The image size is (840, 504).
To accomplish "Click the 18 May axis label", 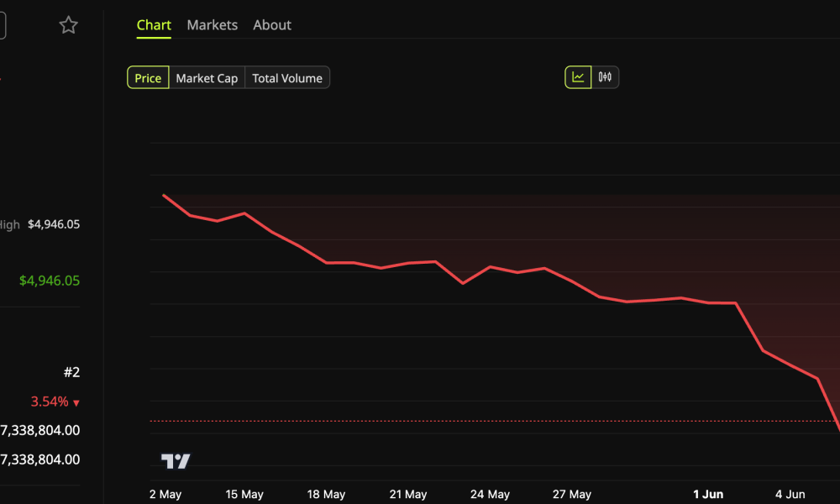I will coord(326,494).
